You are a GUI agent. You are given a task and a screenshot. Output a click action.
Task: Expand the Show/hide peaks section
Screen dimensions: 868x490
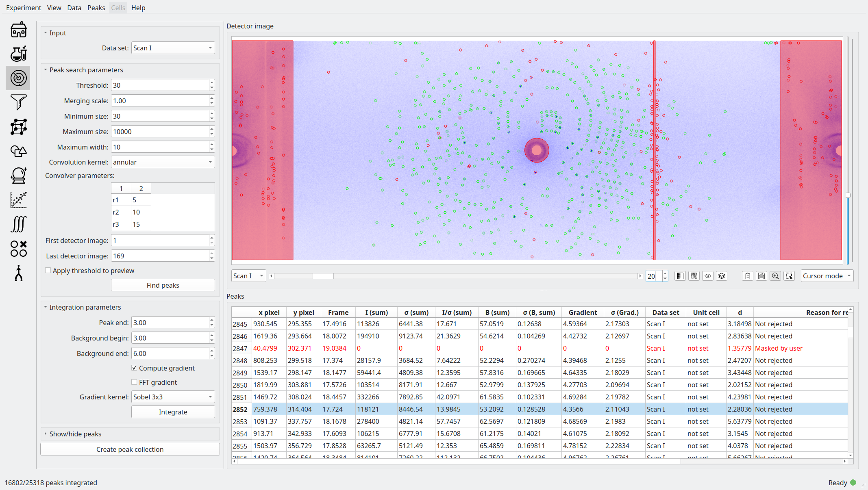click(75, 434)
